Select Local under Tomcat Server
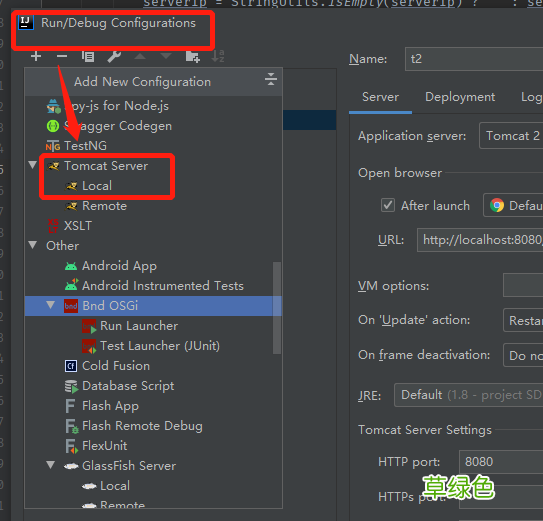 (97, 186)
